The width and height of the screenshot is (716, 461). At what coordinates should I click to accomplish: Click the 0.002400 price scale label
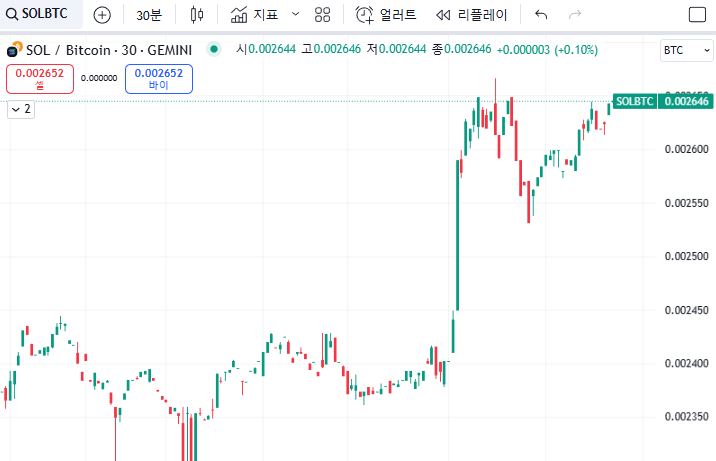(686, 364)
